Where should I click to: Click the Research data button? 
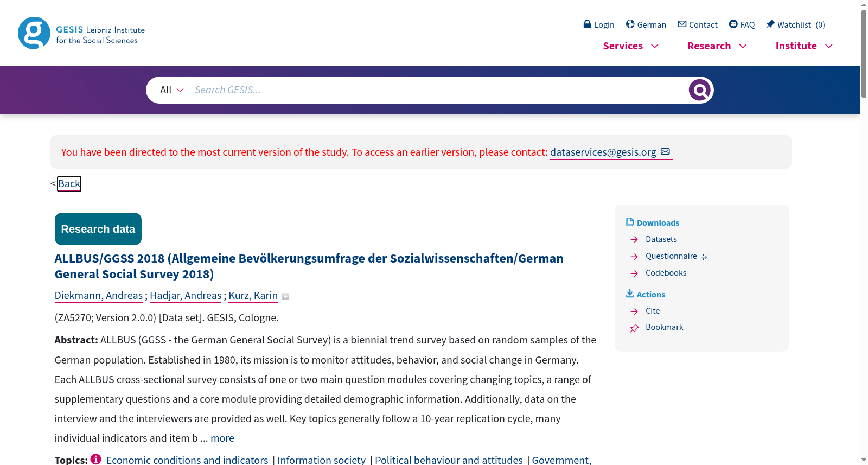[98, 229]
